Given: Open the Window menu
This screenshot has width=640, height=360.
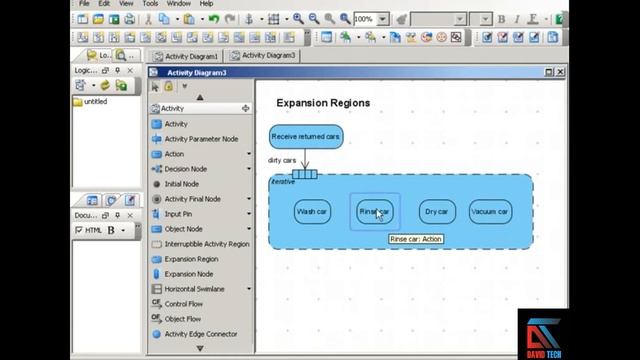Looking at the screenshot, I should (x=179, y=4).
